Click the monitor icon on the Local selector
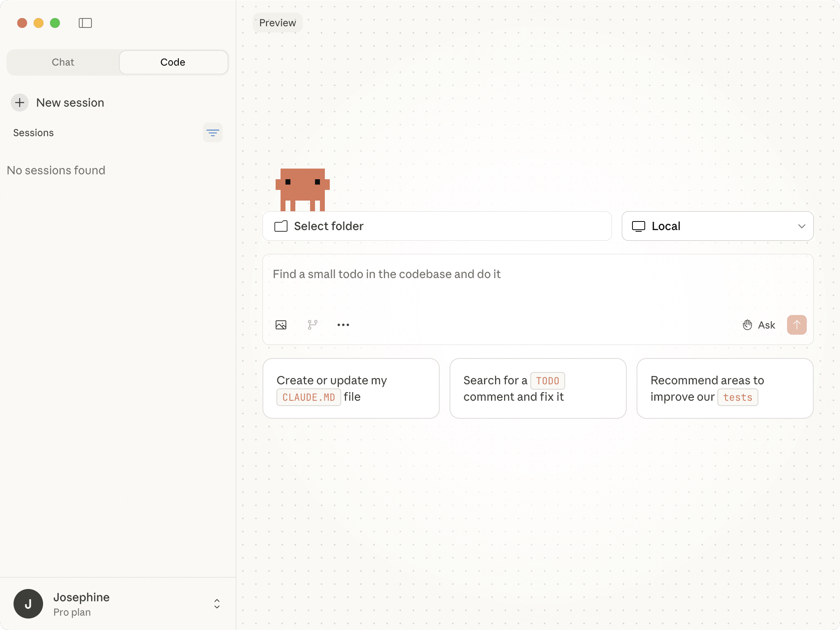The image size is (840, 630). 639,226
